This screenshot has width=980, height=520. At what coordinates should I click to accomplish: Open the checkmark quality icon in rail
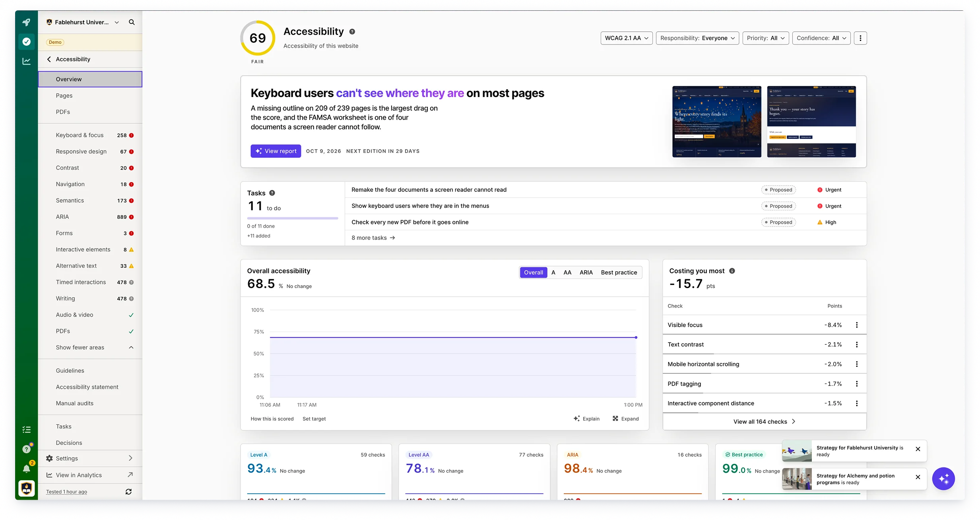point(26,41)
